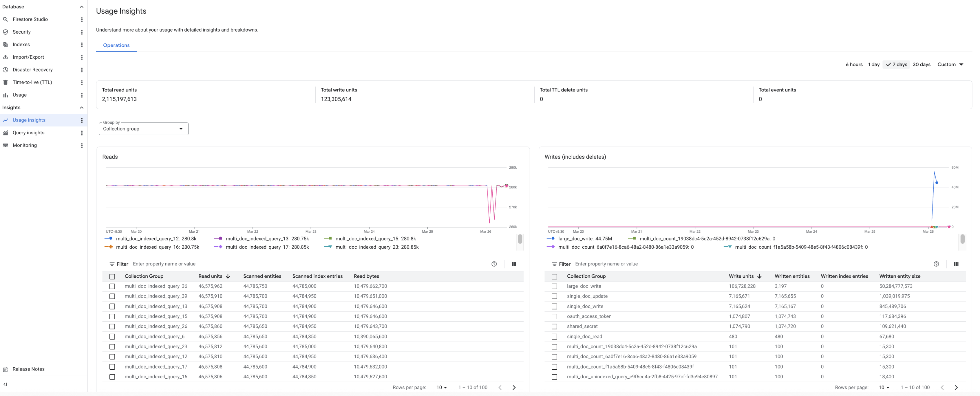The image size is (980, 396).
Task: Select Query insights in the sidebar
Action: coord(28,132)
